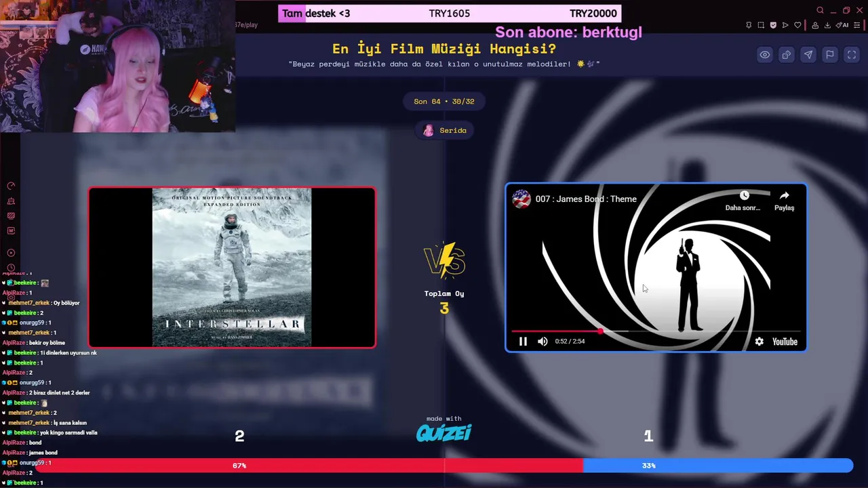Toggle the ad-blocker shield icon

point(773,25)
